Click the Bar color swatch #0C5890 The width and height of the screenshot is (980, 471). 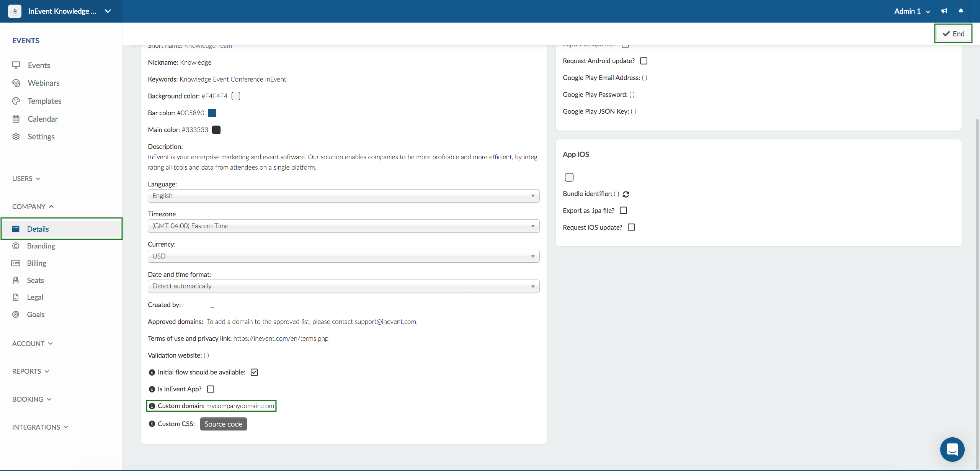point(212,113)
